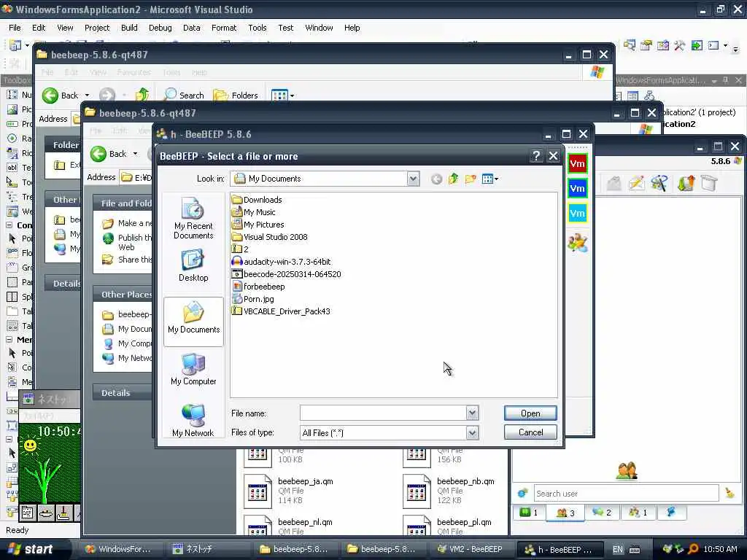The width and height of the screenshot is (747, 560).
Task: Select the beecode-20250314-064520 file
Action: coord(286,274)
